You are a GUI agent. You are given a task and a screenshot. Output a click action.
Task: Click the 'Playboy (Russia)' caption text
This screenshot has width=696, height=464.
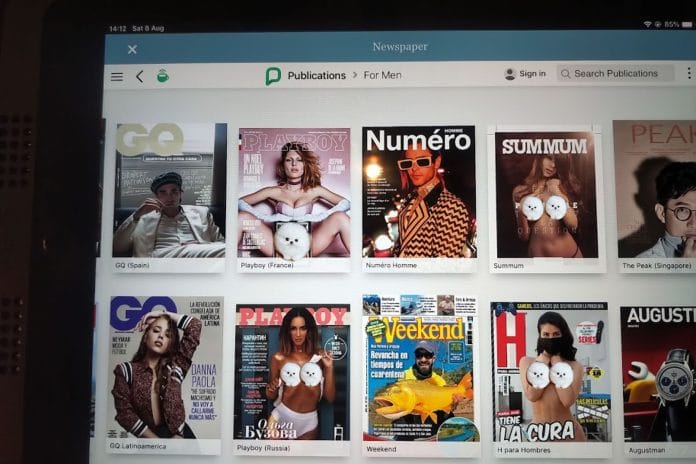263,448
